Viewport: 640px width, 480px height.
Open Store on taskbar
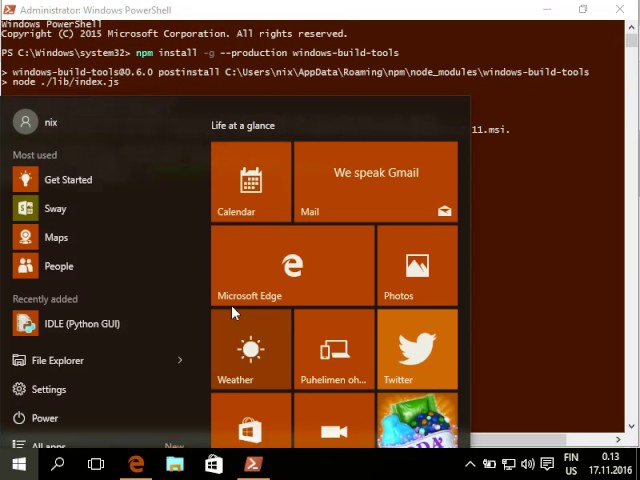[x=213, y=464]
